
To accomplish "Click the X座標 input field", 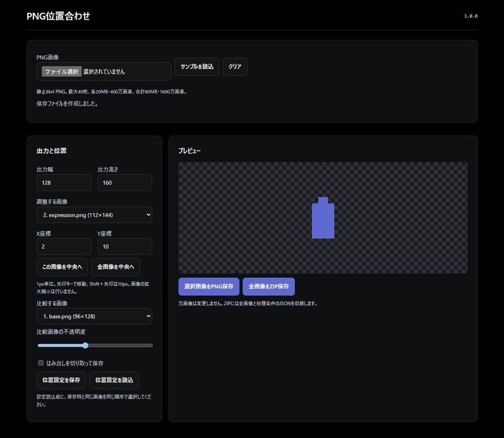I will coord(64,246).
